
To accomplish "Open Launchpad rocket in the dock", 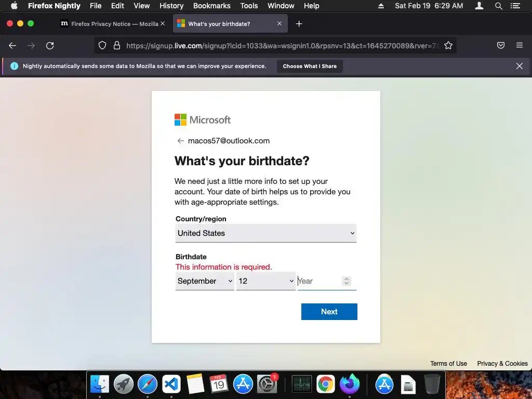I will pos(124,384).
